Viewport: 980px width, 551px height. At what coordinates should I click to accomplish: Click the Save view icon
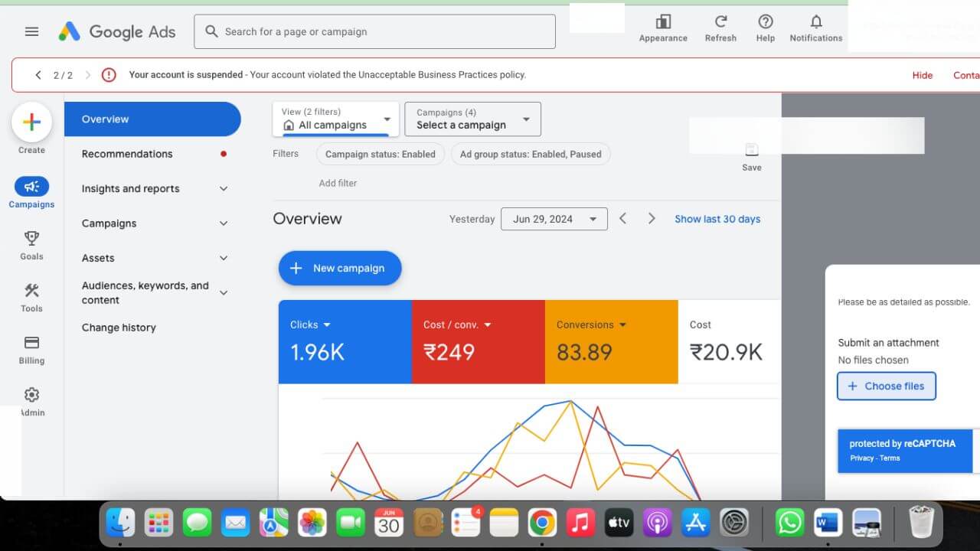[751, 151]
